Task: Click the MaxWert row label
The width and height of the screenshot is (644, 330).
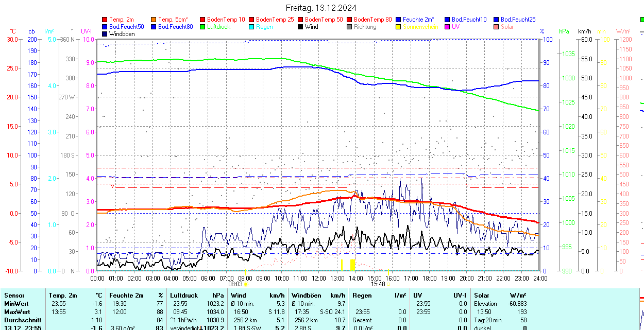Action: [x=17, y=312]
